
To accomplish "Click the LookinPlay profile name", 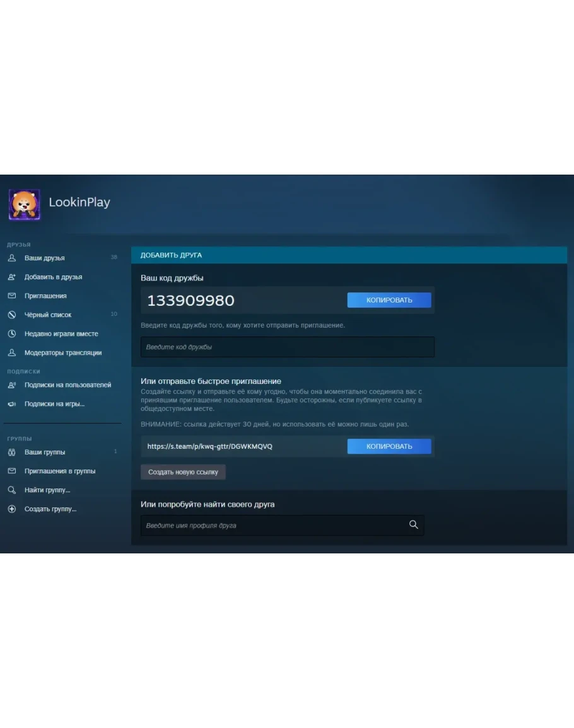I will coord(79,202).
